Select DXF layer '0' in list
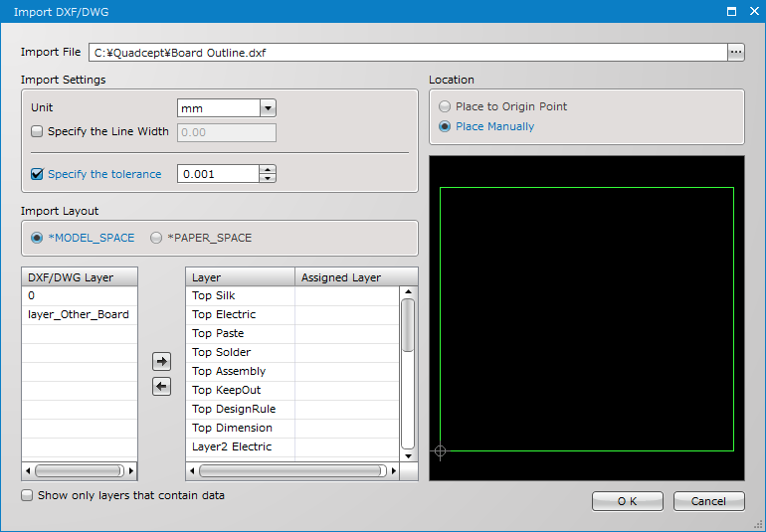This screenshot has height=532, width=766. [80, 295]
